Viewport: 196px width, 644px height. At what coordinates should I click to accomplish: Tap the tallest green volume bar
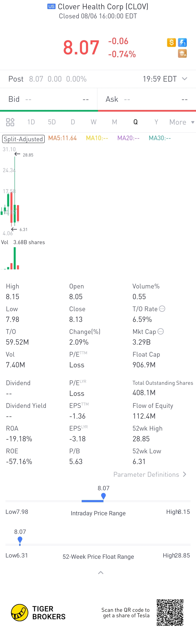(x=15, y=258)
